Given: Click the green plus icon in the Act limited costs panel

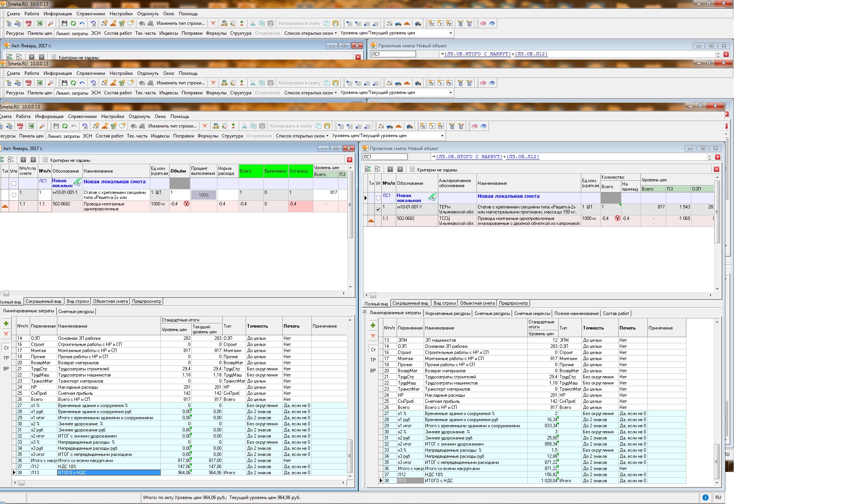Looking at the screenshot, I should pos(6,323).
